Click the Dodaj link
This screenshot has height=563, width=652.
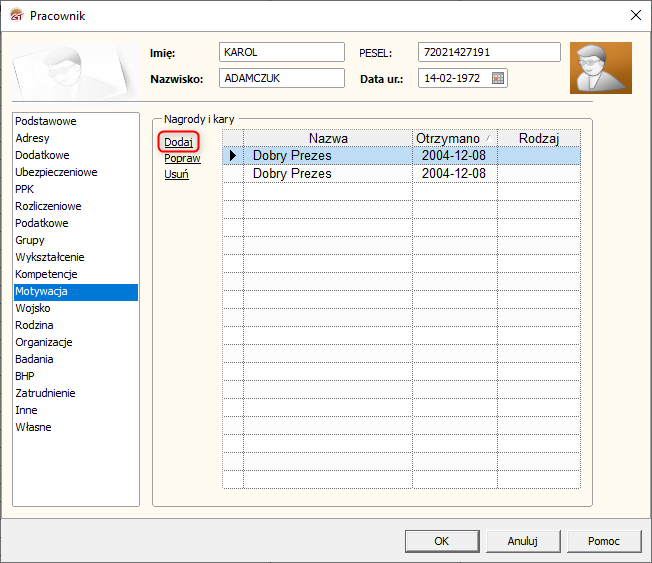[178, 142]
